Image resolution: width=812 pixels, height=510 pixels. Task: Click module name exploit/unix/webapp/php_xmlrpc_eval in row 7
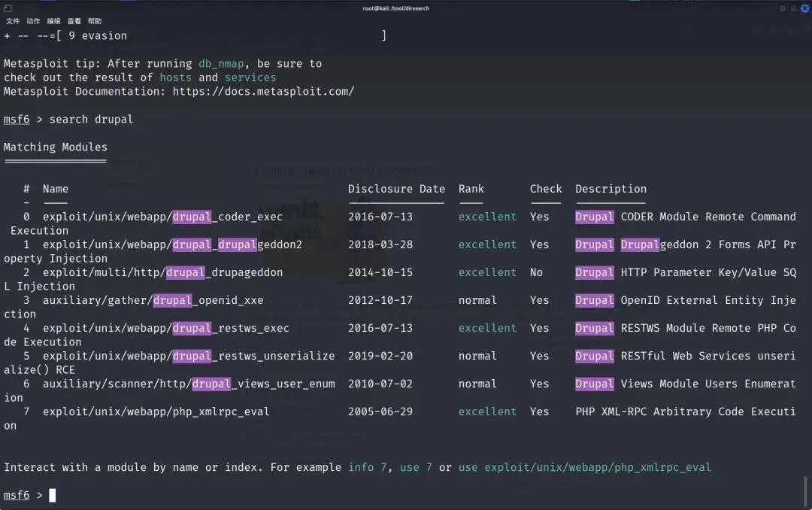[156, 412]
